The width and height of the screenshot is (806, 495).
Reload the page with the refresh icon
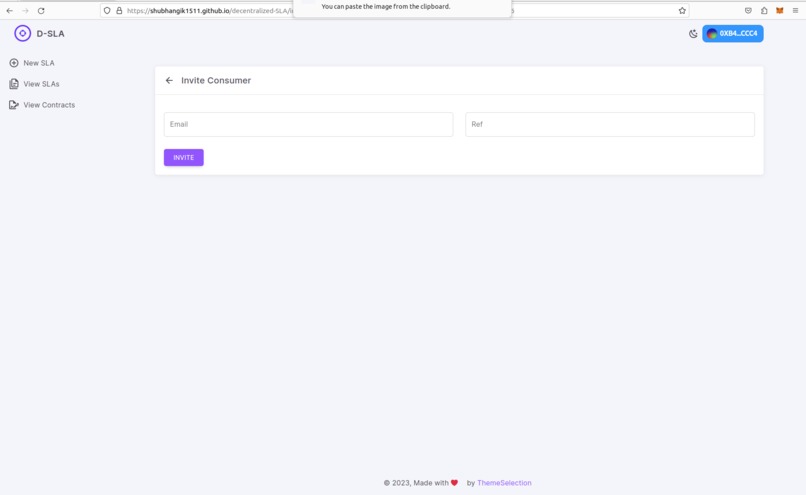41,10
